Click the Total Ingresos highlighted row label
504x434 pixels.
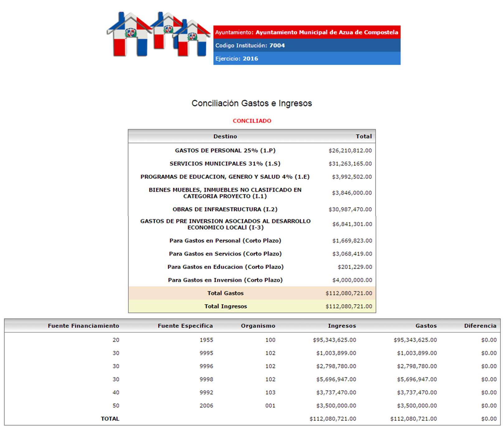pos(225,306)
